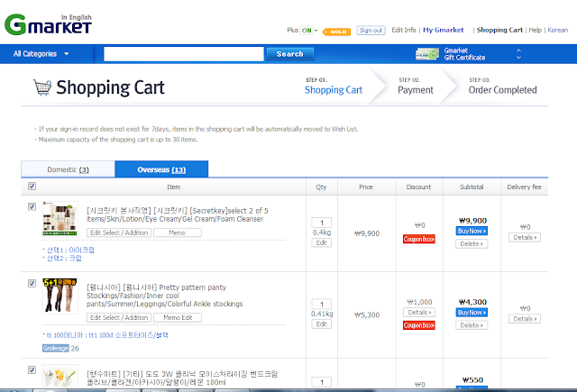The width and height of the screenshot is (577, 392).
Task: Click the Search button
Action: (290, 54)
